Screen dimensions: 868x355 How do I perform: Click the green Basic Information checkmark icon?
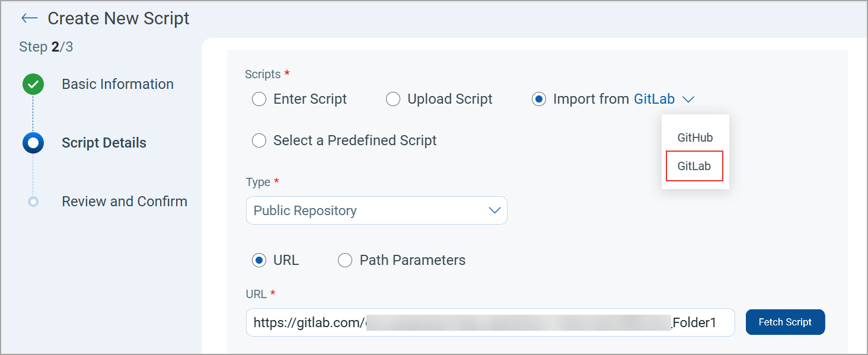tap(33, 84)
